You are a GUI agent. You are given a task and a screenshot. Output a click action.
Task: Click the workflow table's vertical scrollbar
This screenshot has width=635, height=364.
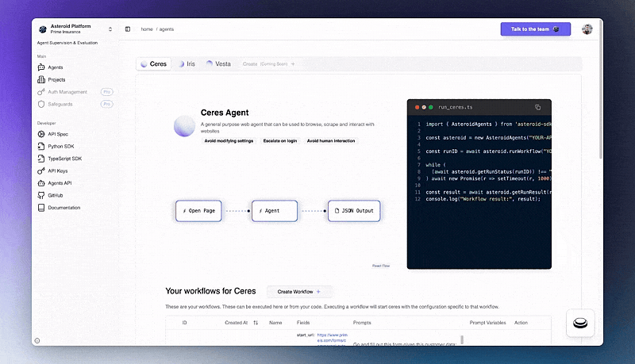coord(462,339)
